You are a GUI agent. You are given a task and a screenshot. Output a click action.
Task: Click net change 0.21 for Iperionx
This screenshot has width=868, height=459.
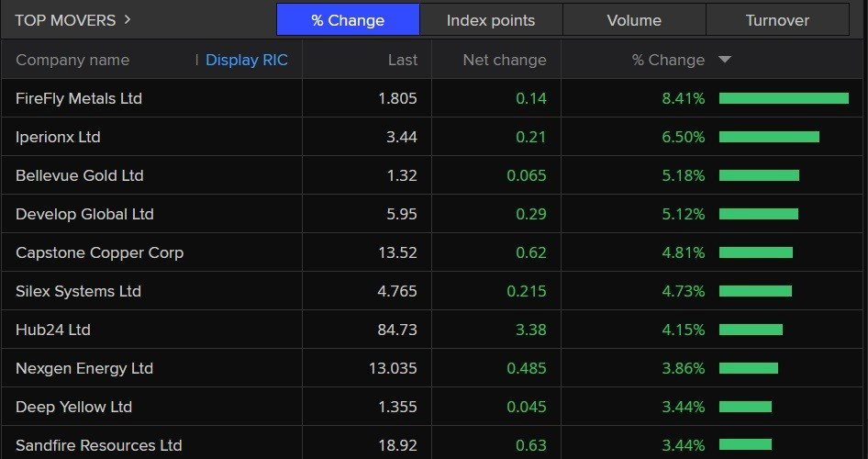(531, 137)
